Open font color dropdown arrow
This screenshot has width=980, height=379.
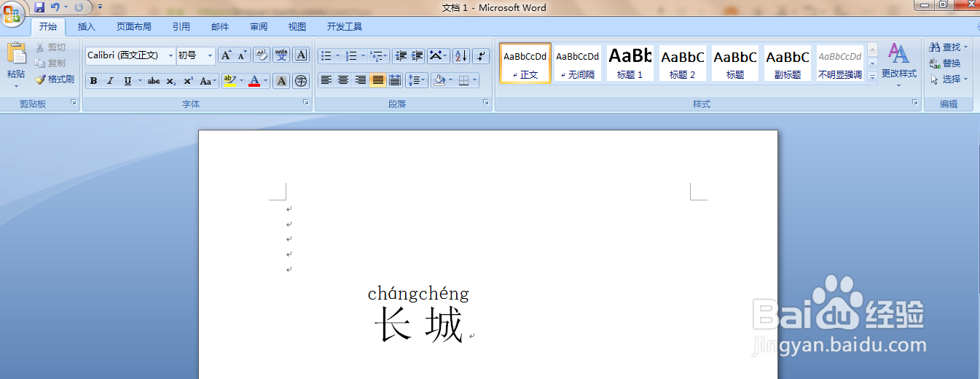coord(266,81)
